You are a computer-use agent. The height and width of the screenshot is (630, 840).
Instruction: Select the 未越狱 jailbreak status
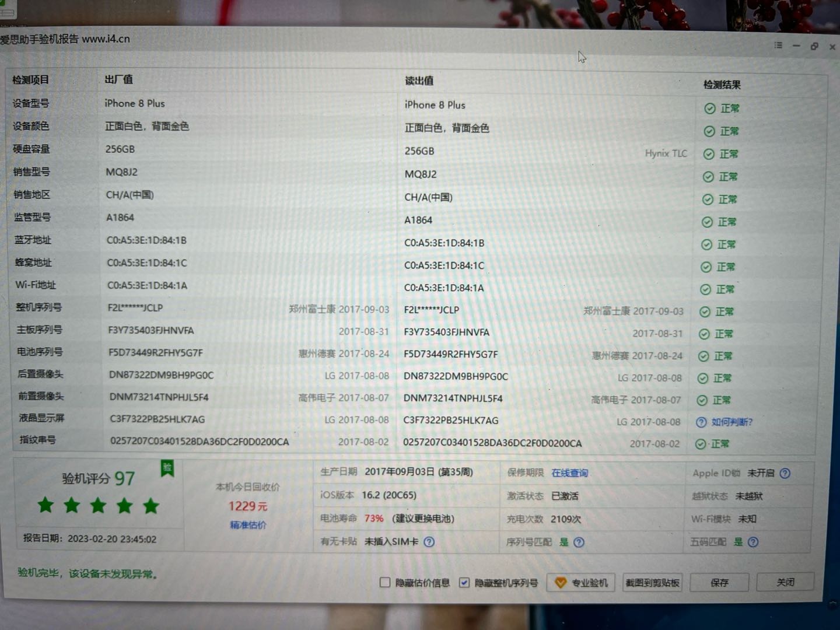click(x=749, y=496)
